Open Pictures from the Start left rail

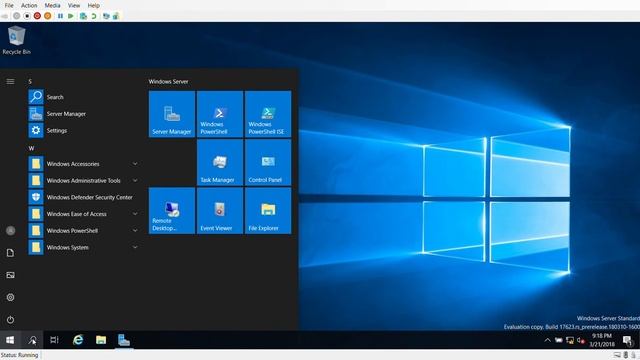[11, 275]
